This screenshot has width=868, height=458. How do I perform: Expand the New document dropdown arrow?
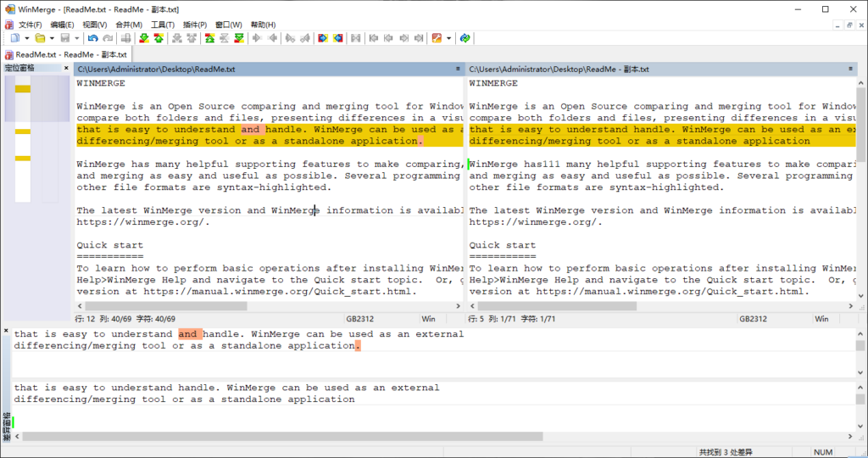pyautogui.click(x=27, y=38)
